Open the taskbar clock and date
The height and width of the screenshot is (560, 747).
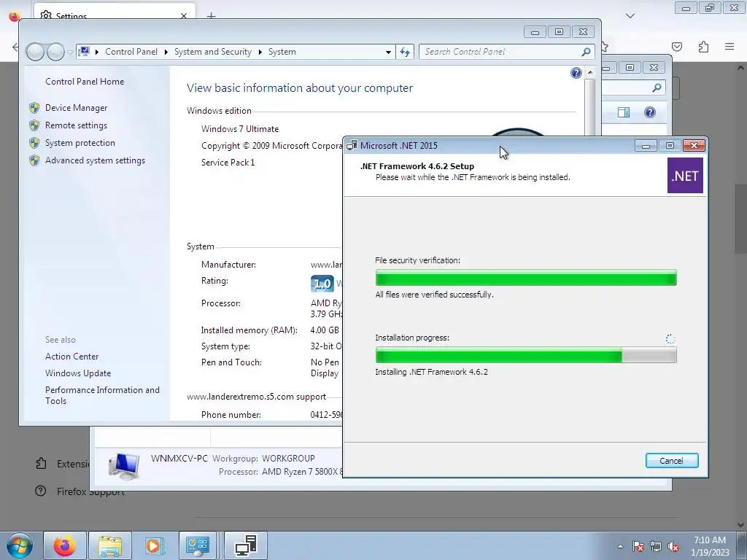coord(710,546)
